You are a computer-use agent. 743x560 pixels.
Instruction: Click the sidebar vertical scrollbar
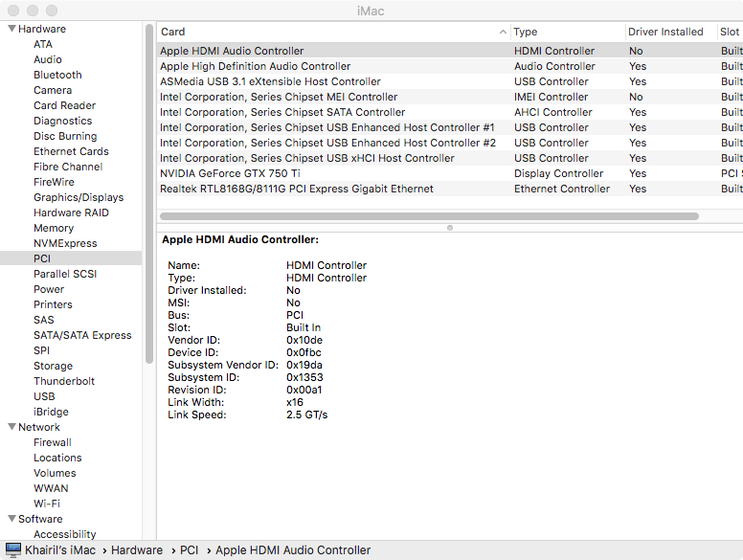[148, 191]
